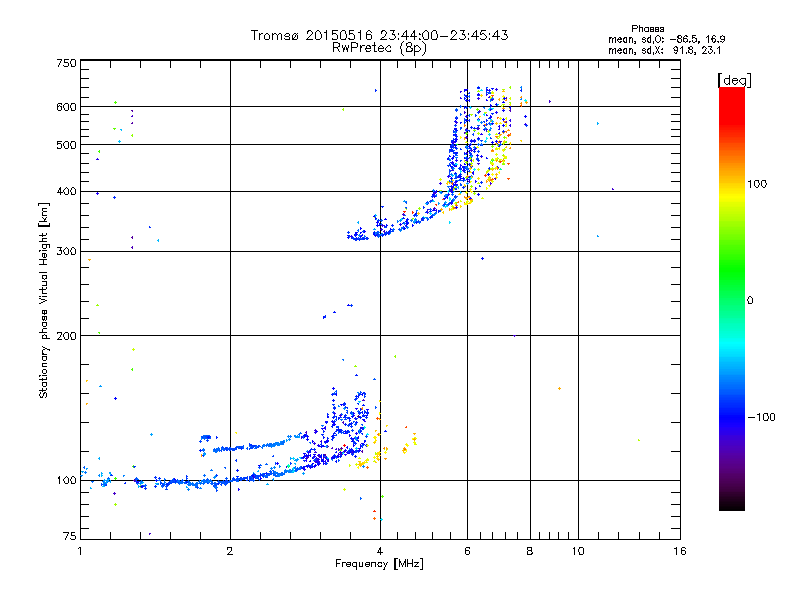
Task: Click the 'Stationary phase Virtual Height [km]' y-axis label
Action: 44,300
